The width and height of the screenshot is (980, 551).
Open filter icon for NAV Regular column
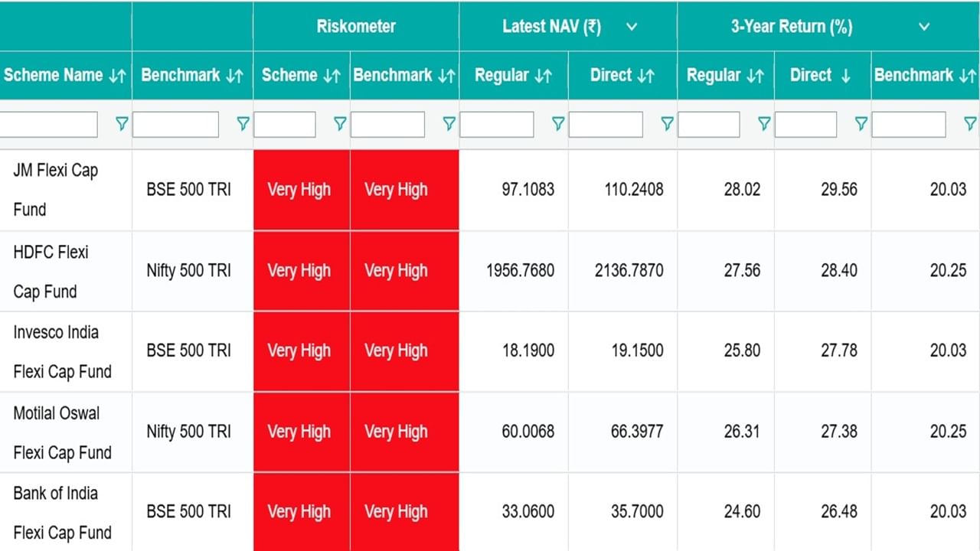coord(558,124)
